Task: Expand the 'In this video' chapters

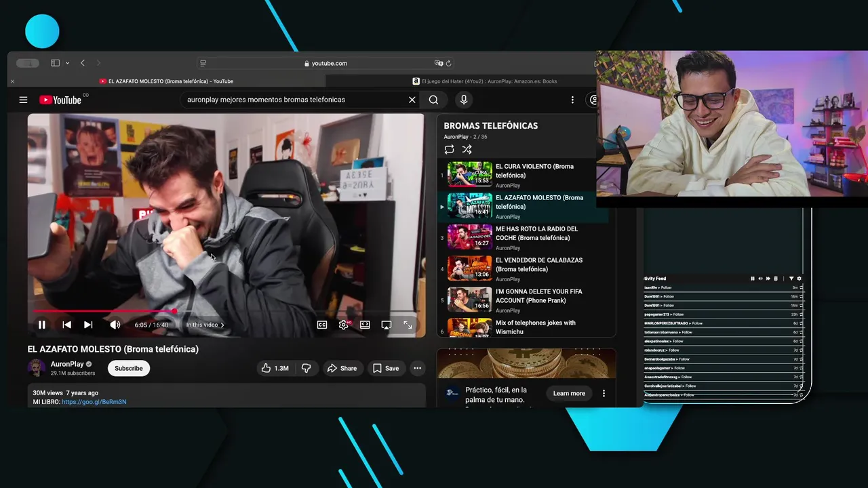Action: click(205, 325)
